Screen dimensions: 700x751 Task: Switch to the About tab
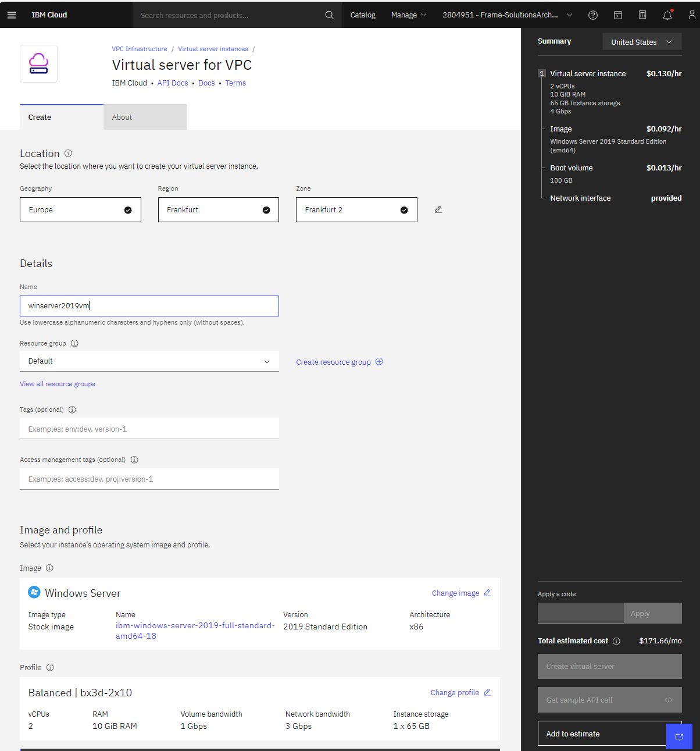[122, 117]
